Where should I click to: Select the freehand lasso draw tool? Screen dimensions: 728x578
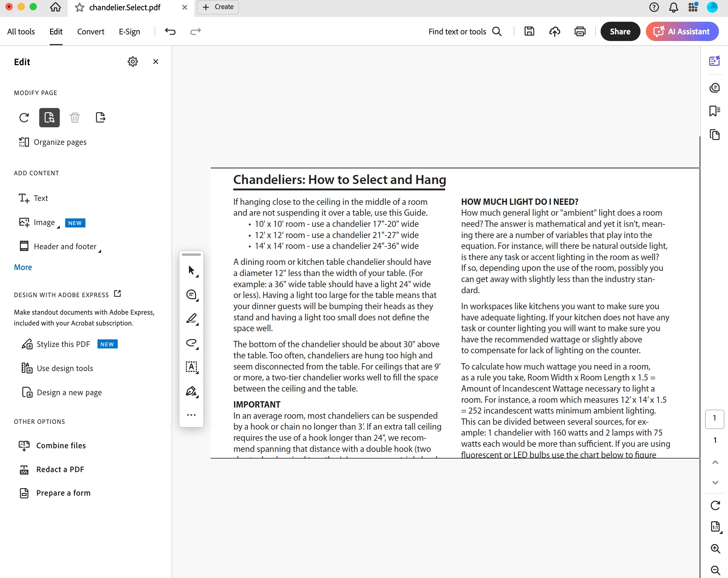(x=191, y=343)
